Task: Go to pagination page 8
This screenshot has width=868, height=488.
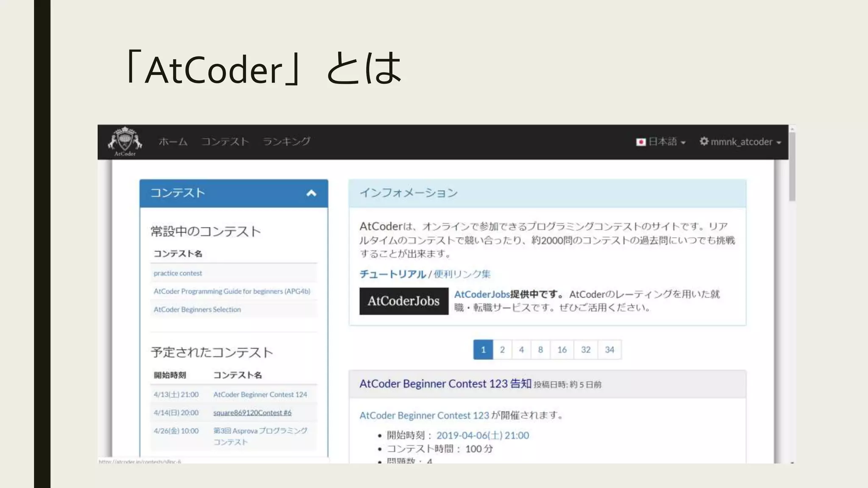Action: tap(540, 350)
